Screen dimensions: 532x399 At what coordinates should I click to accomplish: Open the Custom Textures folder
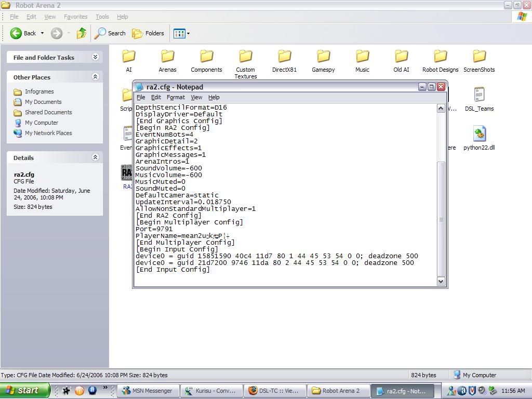point(245,64)
